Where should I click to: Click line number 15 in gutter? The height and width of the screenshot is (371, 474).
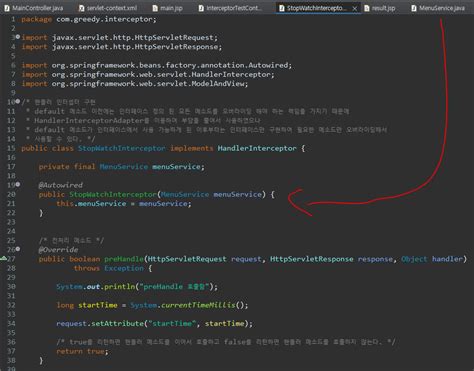(x=11, y=148)
